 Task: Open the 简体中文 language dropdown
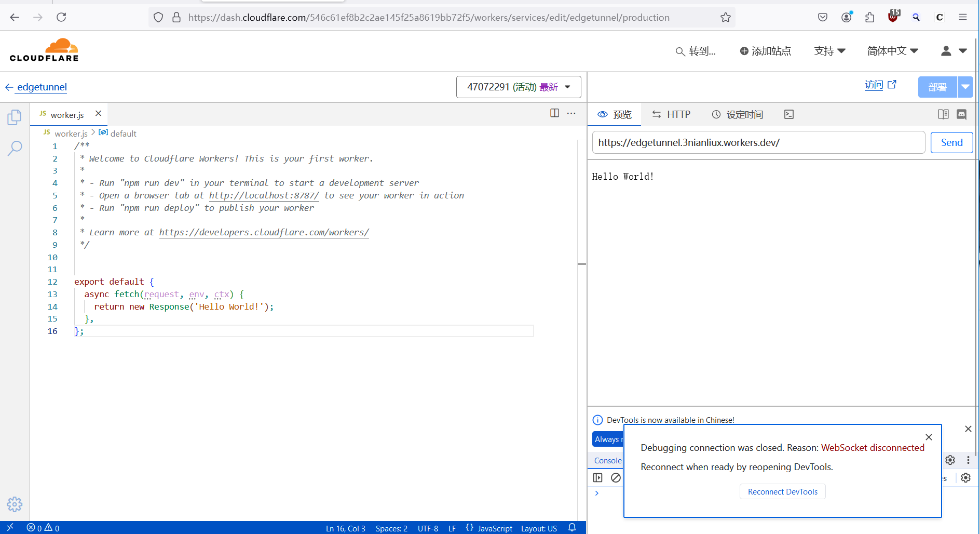click(x=893, y=51)
